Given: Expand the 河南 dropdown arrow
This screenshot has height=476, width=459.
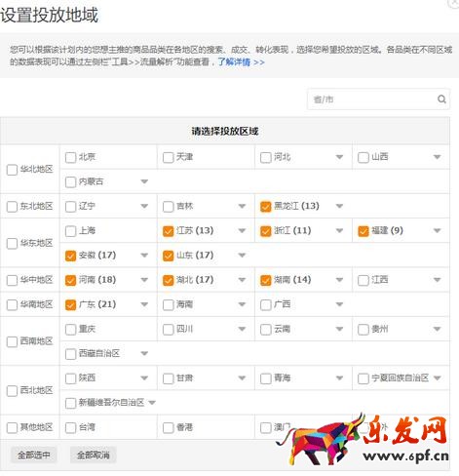Looking at the screenshot, I should tap(144, 280).
